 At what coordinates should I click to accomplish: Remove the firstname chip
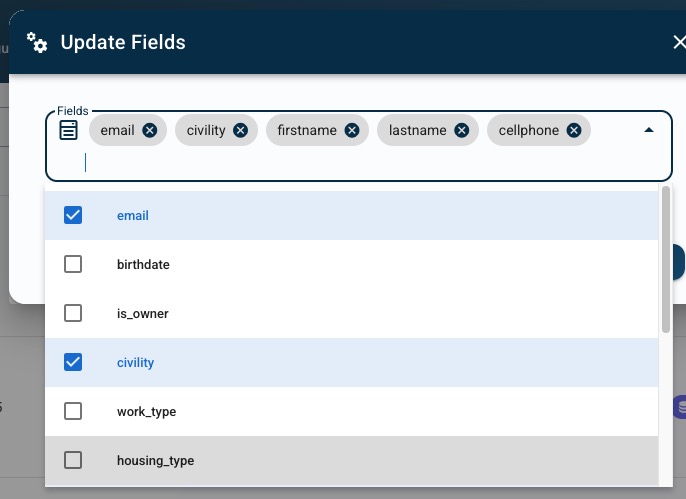(x=352, y=130)
